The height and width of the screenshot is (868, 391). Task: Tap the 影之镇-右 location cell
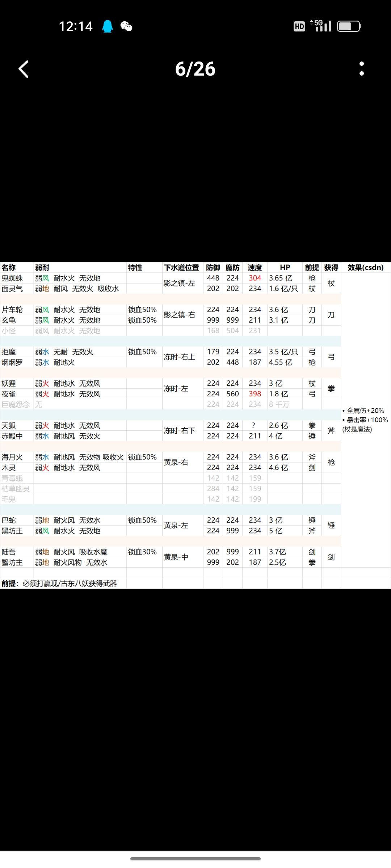[180, 315]
